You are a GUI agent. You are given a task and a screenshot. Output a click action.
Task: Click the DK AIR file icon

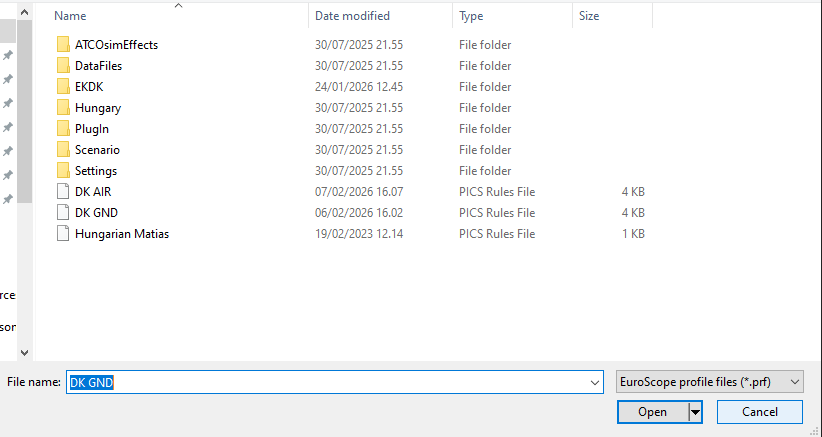(63, 192)
